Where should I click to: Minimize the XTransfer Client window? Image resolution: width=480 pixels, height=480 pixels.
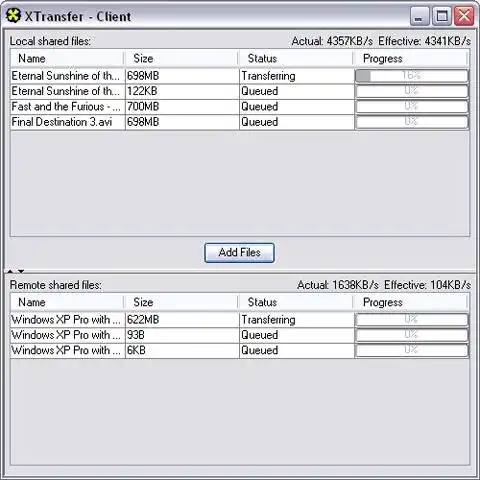(x=419, y=16)
